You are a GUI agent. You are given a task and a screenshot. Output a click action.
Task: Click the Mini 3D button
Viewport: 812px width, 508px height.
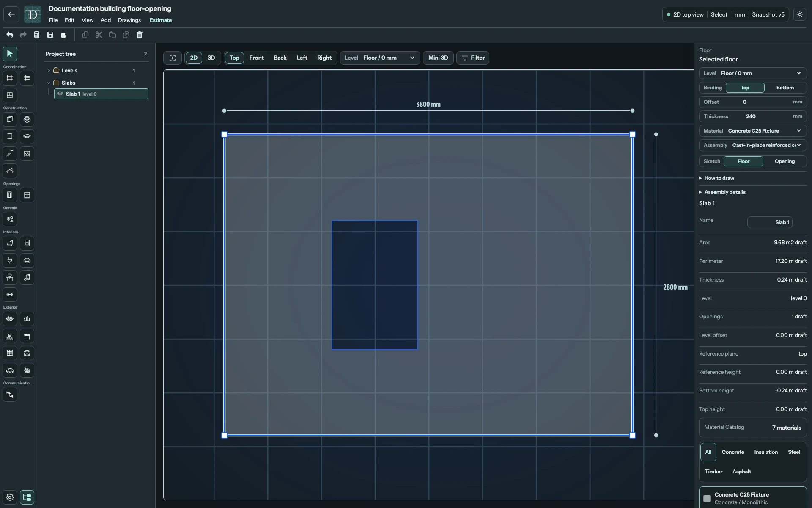438,58
